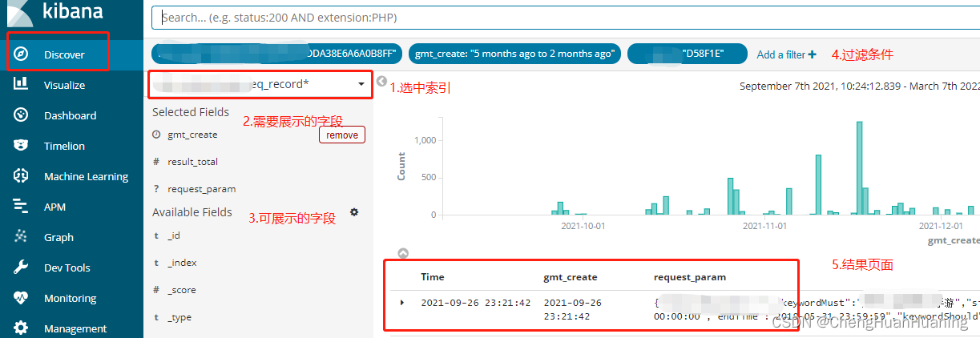The width and height of the screenshot is (980, 338).
Task: Click the clock icon beside gmt_create field
Action: click(x=156, y=135)
